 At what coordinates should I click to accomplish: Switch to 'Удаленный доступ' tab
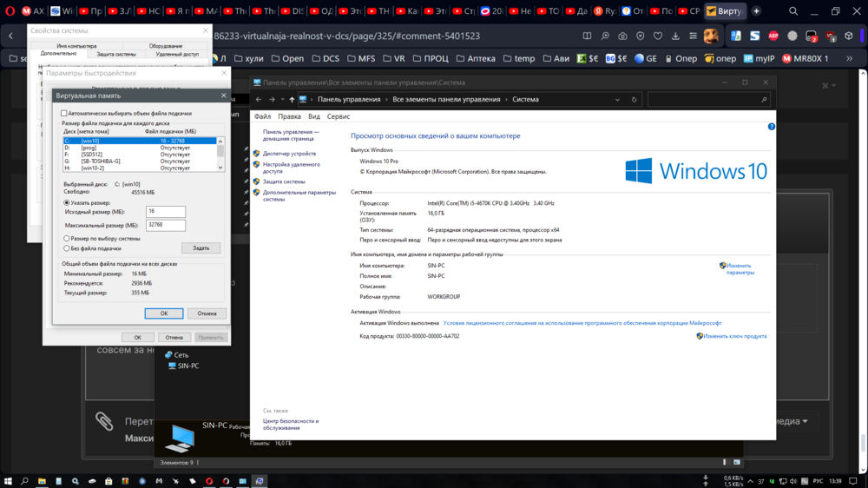click(x=177, y=55)
